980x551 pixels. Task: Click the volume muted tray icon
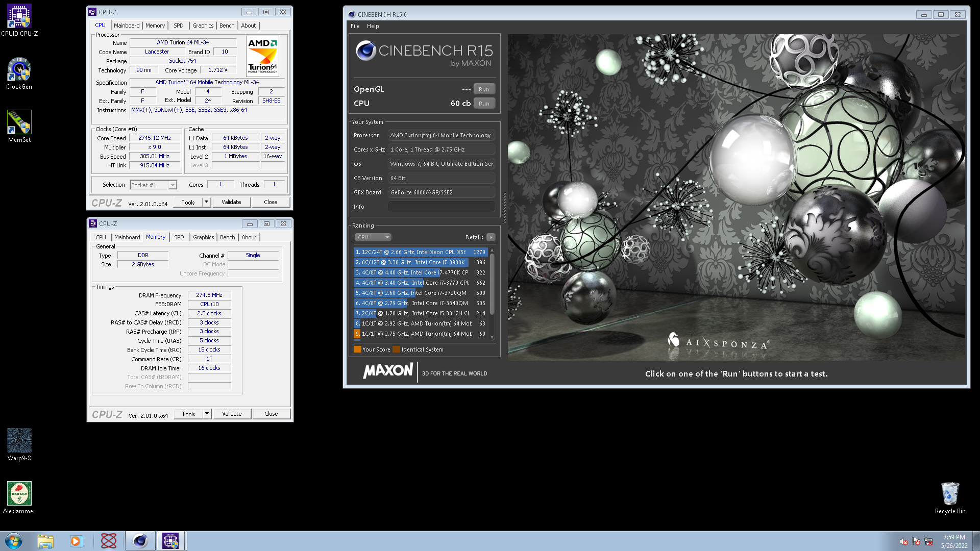[904, 542]
